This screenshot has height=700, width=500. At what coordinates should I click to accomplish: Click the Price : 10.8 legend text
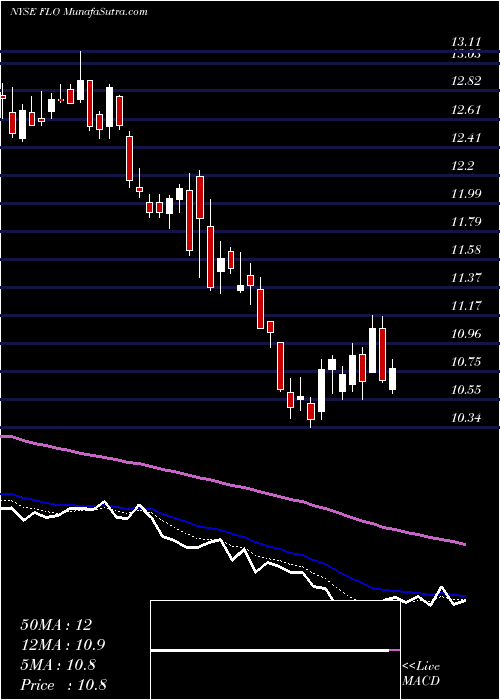63,685
